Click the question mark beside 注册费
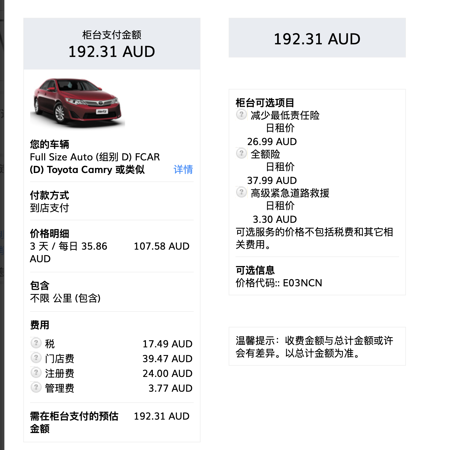 coord(36,372)
